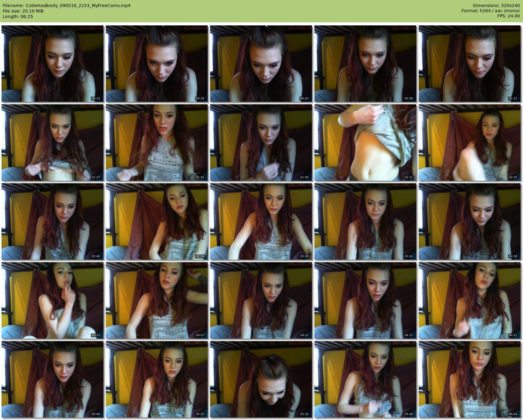Click the thumbnail marked 00:43
523x420 pixels.
pyautogui.click(x=261, y=64)
